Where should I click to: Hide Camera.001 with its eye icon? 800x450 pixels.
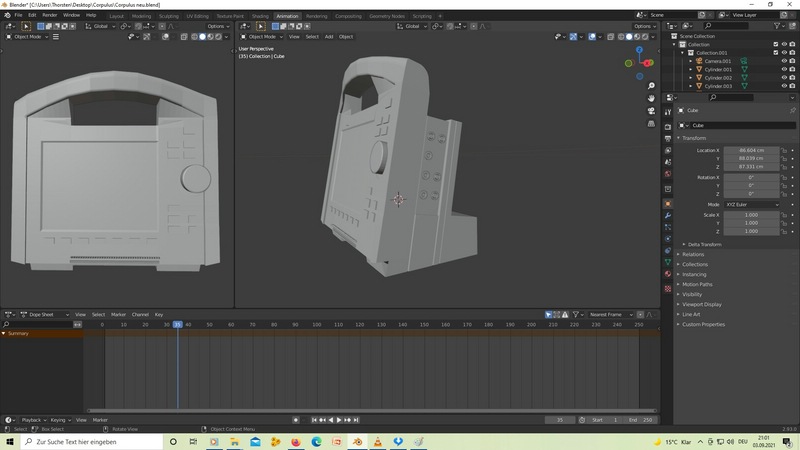click(784, 61)
